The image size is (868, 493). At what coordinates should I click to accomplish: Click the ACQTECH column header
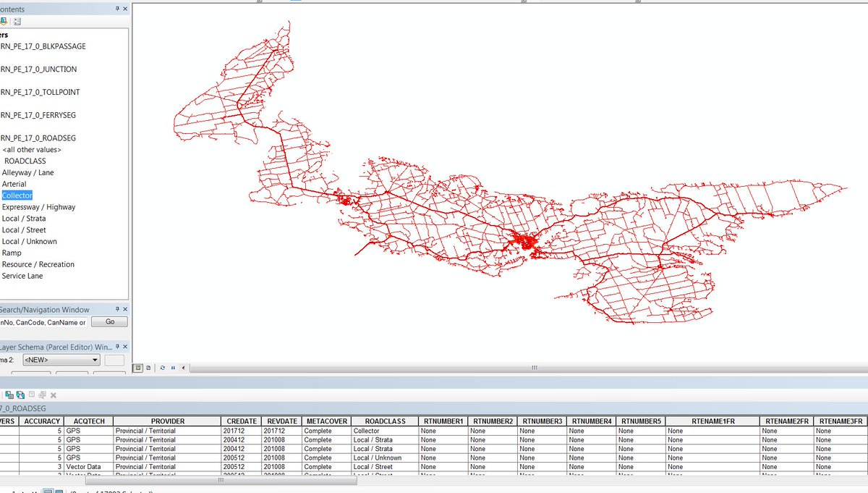click(x=88, y=421)
